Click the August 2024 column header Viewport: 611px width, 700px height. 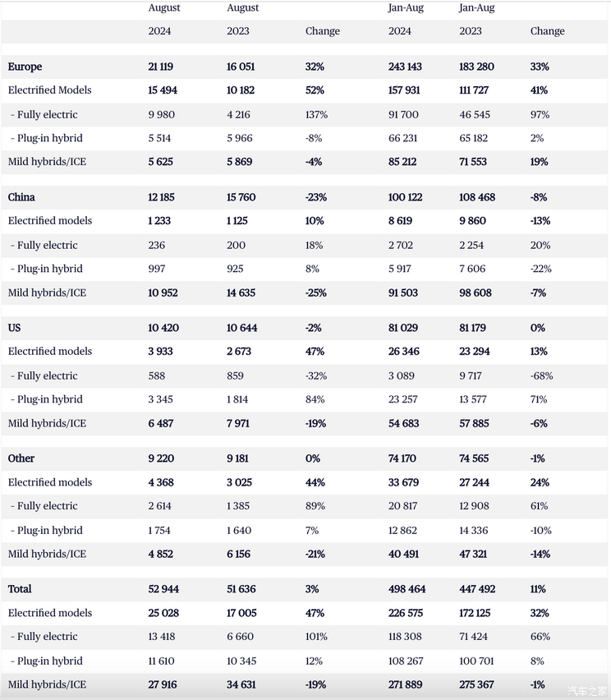(163, 19)
